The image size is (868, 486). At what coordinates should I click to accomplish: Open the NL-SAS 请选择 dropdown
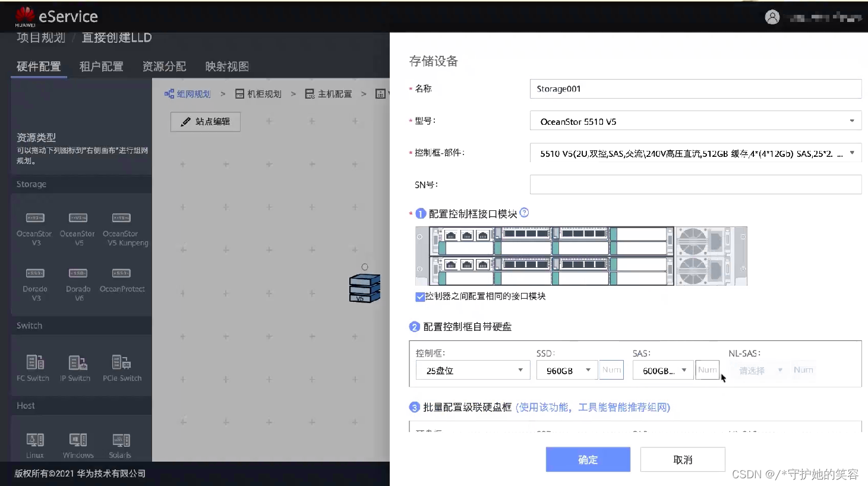(759, 370)
